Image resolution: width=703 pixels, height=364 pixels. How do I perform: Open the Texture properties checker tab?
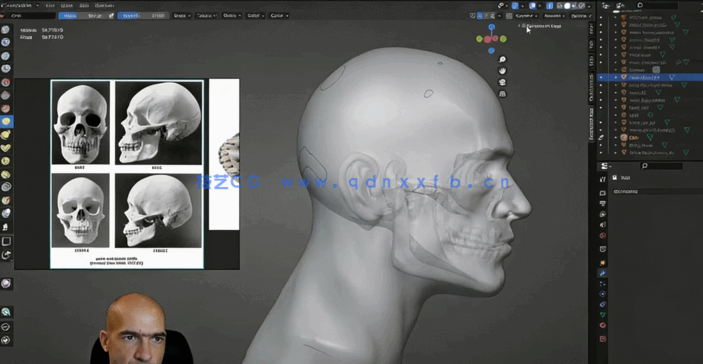point(603,338)
